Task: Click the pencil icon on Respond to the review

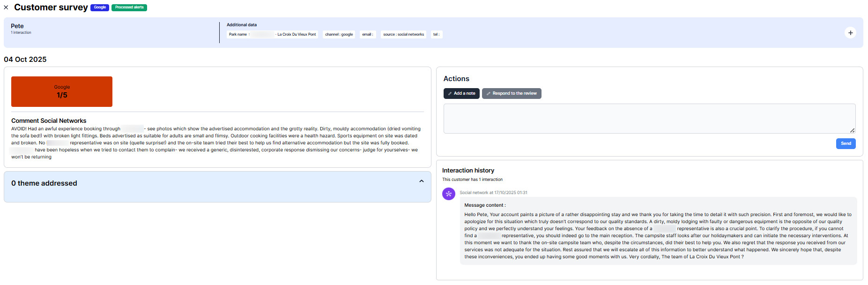Action: (x=488, y=94)
